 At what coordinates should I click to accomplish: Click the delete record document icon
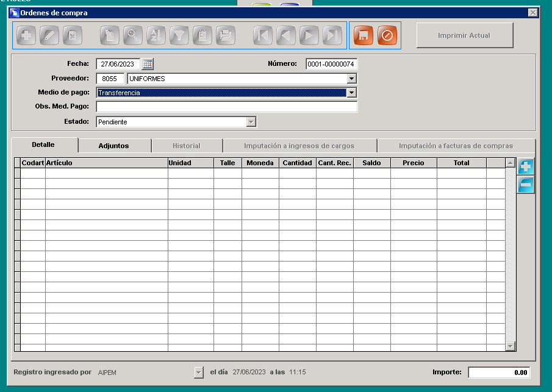pos(73,35)
